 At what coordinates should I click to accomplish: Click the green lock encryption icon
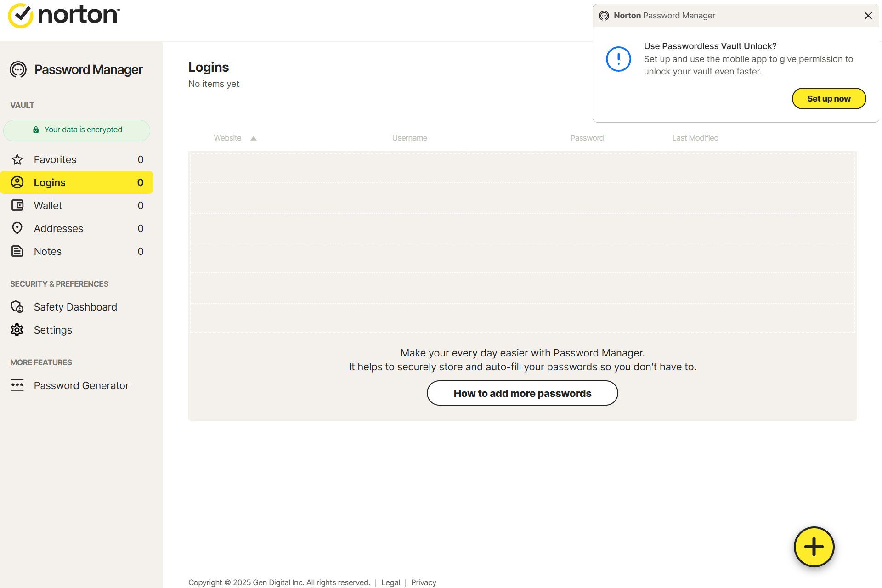click(36, 130)
